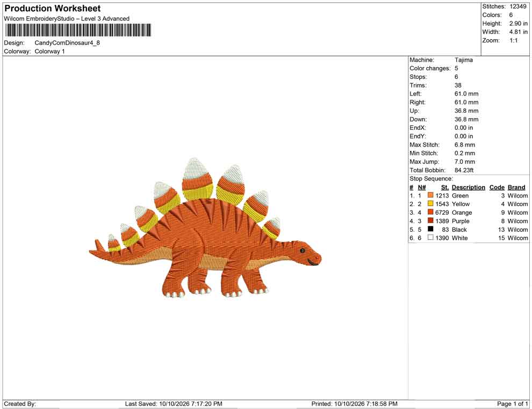Screen dimensions: 532x409
Task: Click the Production Worksheet heading
Action: [53, 9]
